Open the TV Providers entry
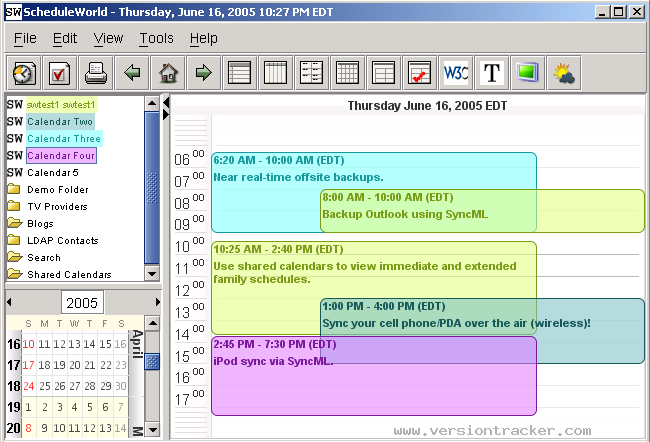 tap(57, 206)
